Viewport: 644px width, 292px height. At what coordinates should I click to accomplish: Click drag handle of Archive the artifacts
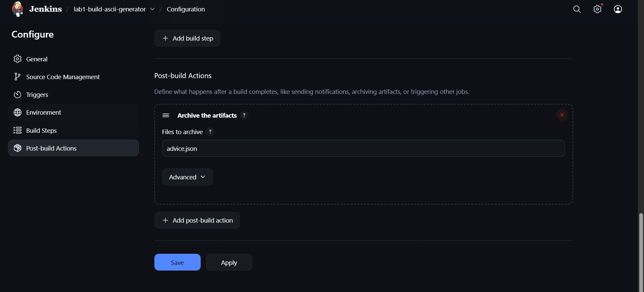[166, 115]
